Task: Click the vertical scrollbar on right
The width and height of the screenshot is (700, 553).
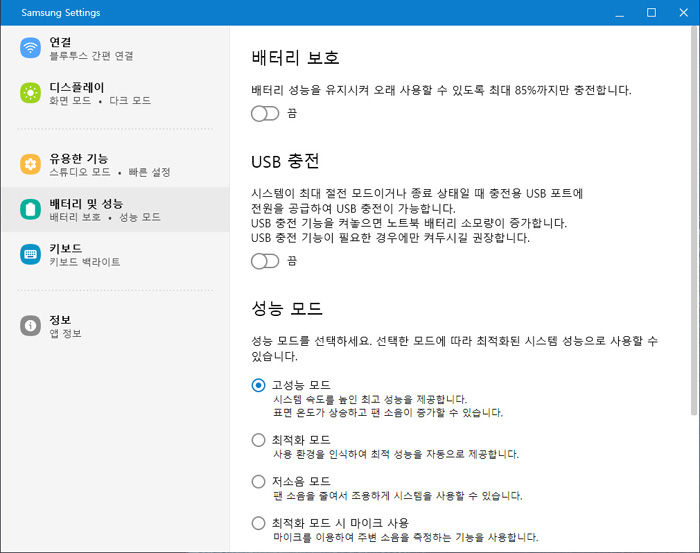Action: tap(694, 221)
